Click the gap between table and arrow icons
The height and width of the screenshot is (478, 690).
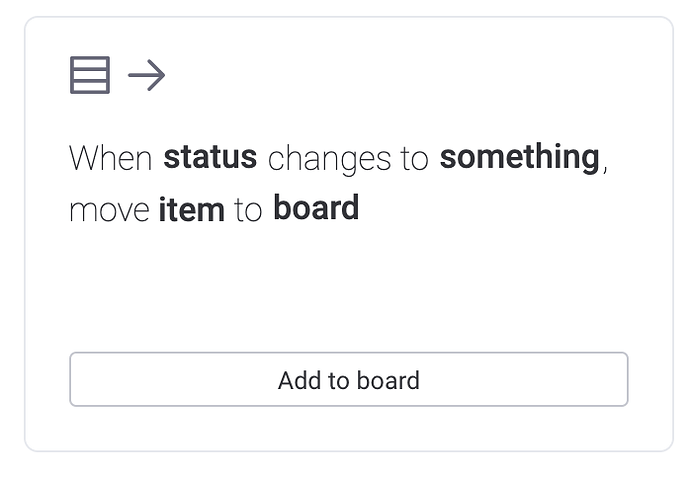[x=119, y=75]
